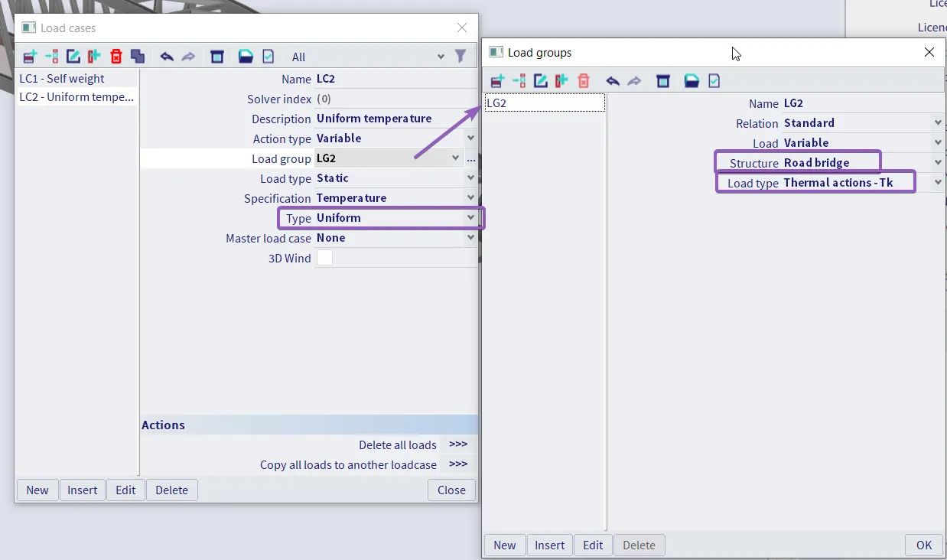
Task: Click the red delete icon in Load cases toolbar
Action: (116, 57)
